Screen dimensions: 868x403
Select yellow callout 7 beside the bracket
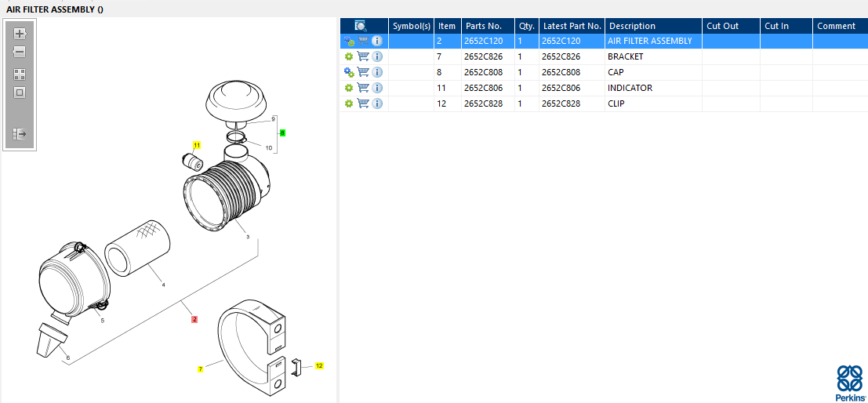click(x=200, y=369)
